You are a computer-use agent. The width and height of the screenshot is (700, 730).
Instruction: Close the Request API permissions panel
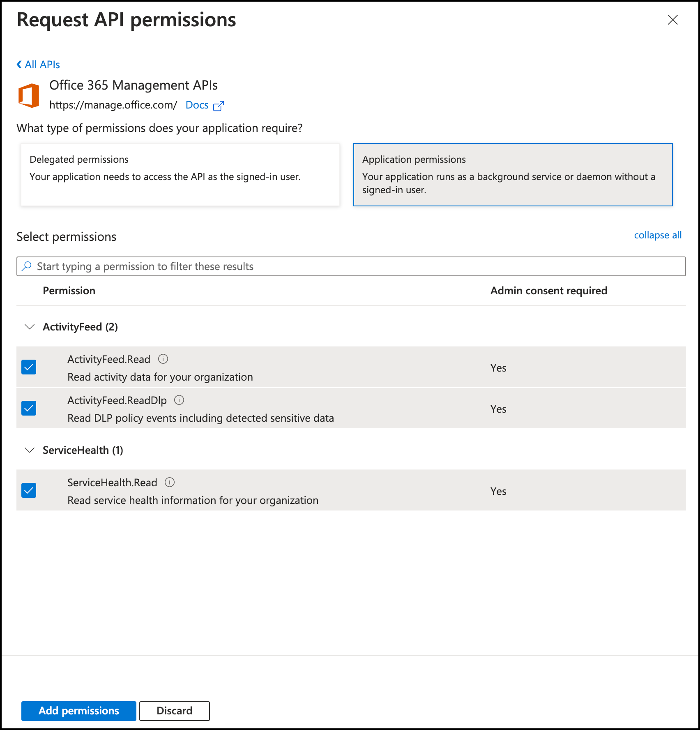(x=672, y=20)
